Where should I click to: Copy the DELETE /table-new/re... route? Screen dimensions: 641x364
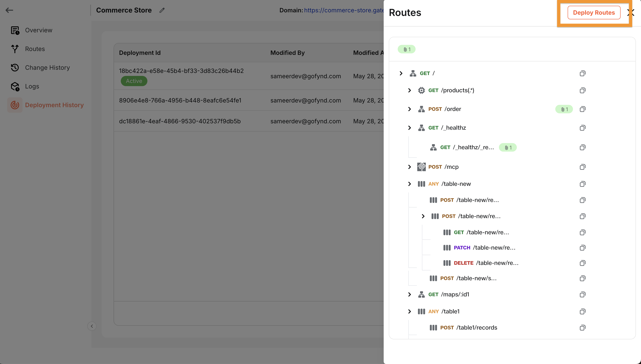pyautogui.click(x=583, y=263)
